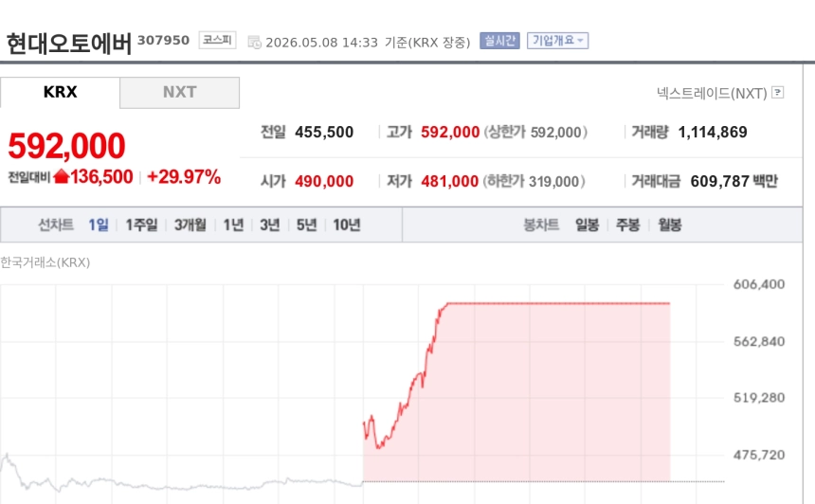Select the 1주일 chart period
Screen dimensions: 815x504
pos(141,225)
